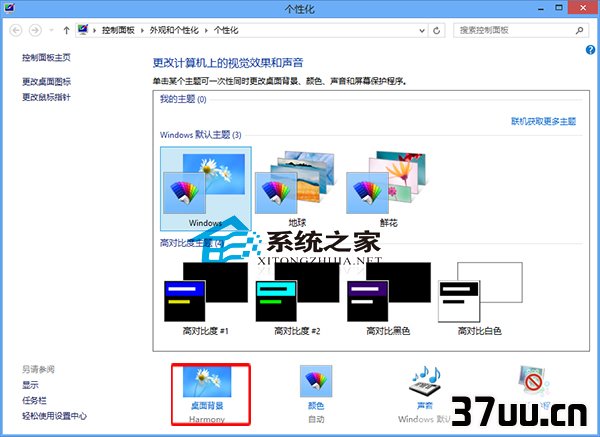Open 轻松使用设置中心 link
The image size is (600, 437).
(54, 416)
